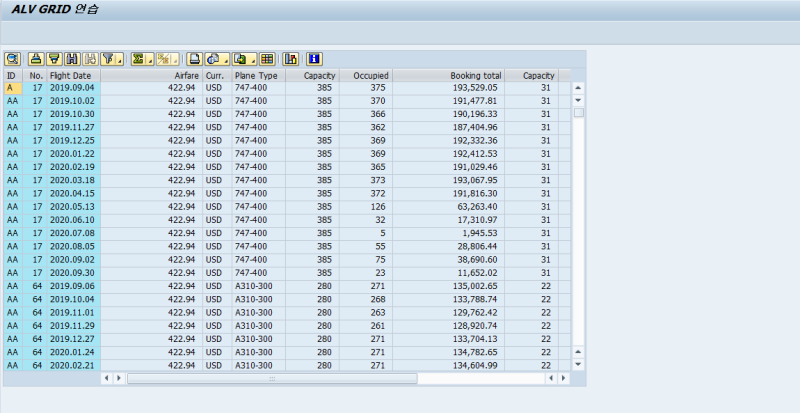Viewport: 800px width, 413px height.
Task: Select booking total 135,002.65 cell
Action: tap(448, 286)
